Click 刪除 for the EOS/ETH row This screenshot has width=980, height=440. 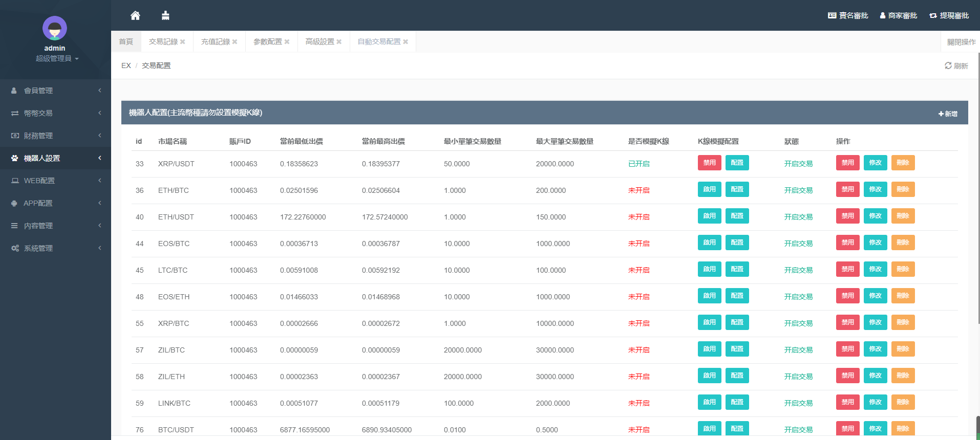tap(903, 296)
